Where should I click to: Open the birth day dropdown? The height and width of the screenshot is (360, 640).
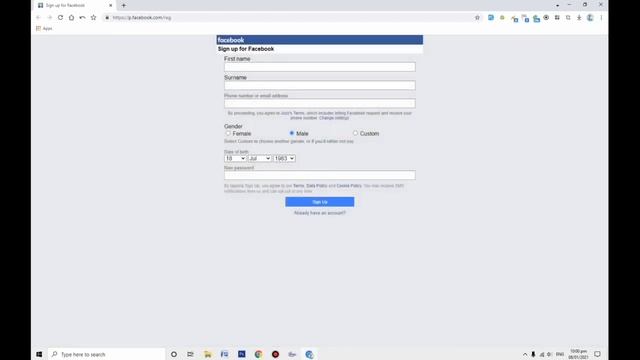tap(235, 158)
